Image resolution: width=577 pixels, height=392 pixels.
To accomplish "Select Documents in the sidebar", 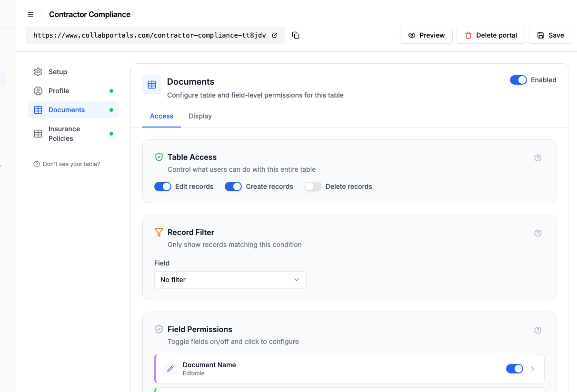I will click(x=73, y=110).
